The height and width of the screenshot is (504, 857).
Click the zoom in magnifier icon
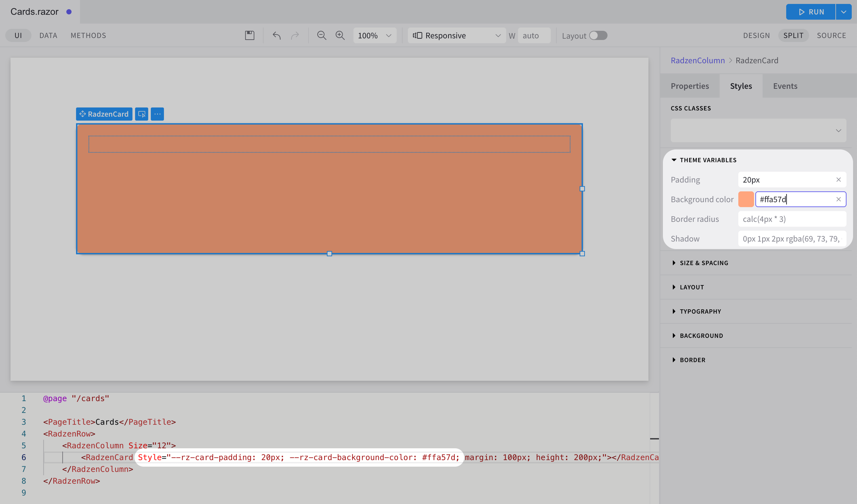340,35
